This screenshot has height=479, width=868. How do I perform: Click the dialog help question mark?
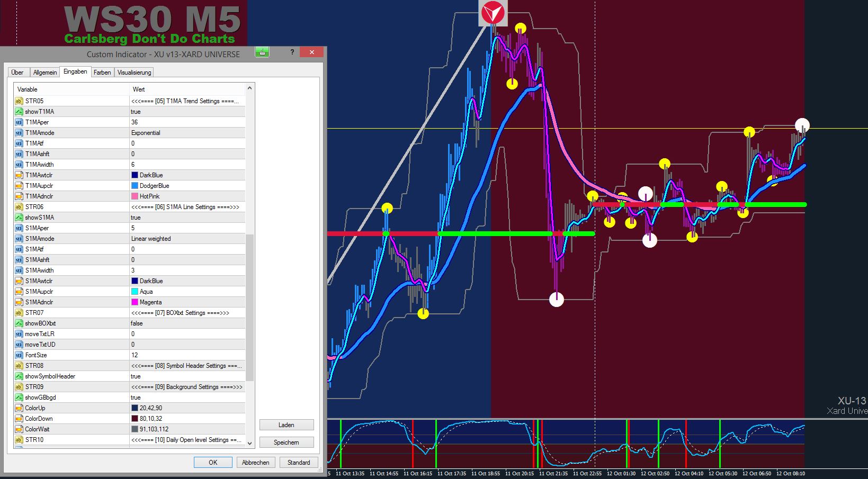pyautogui.click(x=292, y=52)
